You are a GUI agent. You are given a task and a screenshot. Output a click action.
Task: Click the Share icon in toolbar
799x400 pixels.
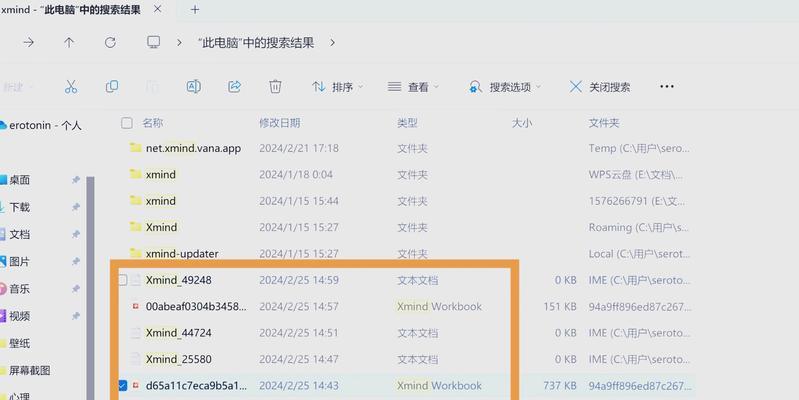pos(234,87)
